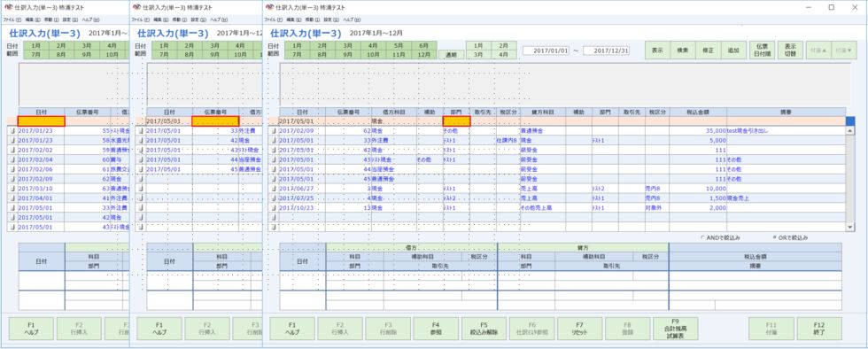The width and height of the screenshot is (868, 349).
Task: Click the 検索 button
Action: (683, 50)
